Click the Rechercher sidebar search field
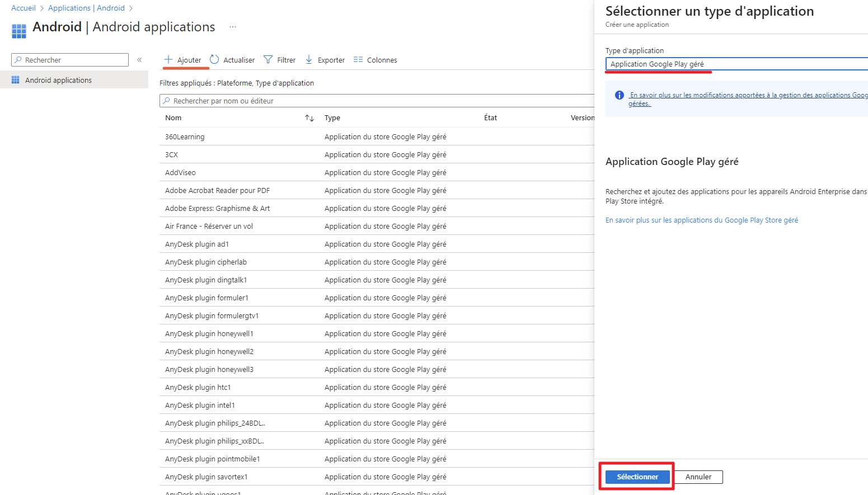868x495 pixels. pos(70,60)
